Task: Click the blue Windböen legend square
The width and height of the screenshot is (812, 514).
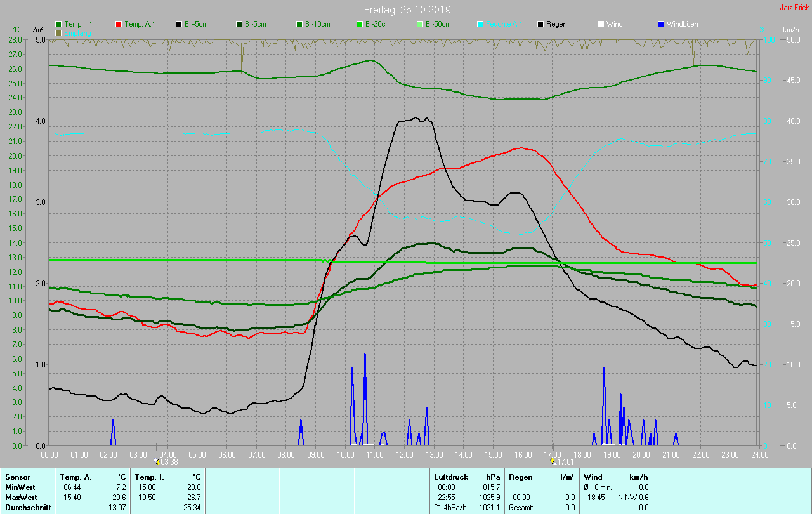Action: click(x=661, y=24)
